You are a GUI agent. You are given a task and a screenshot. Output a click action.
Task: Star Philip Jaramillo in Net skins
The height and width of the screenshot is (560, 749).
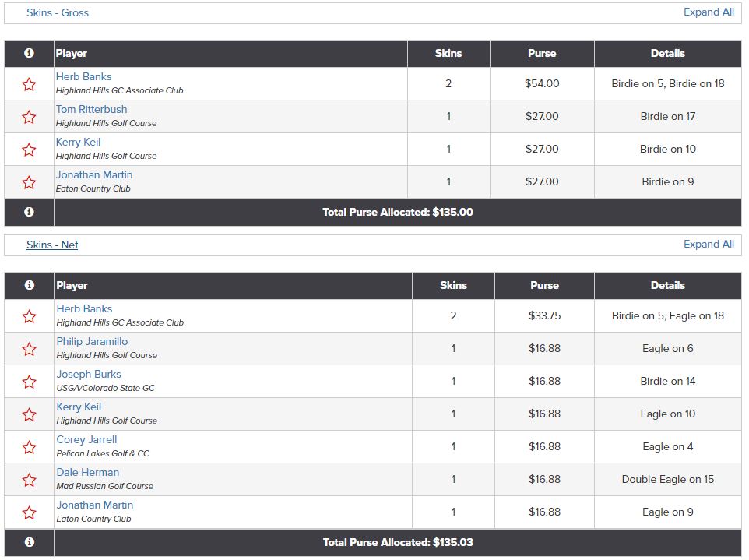coord(29,349)
